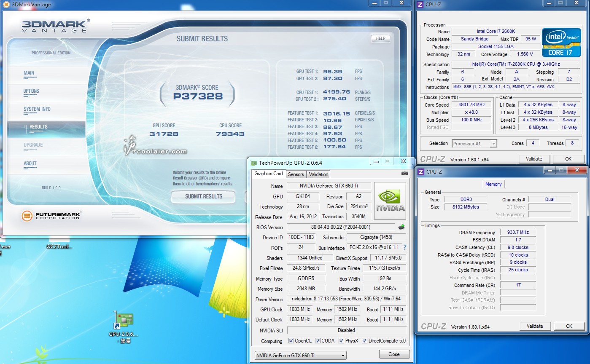Toggle the DirectCompute 5.0 checkbox
Image resolution: width=590 pixels, height=364 pixels.
pos(364,341)
